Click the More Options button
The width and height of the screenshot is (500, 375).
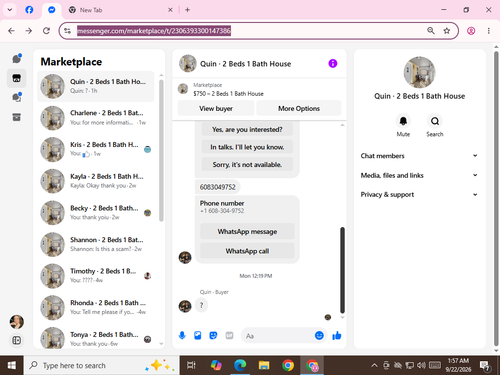pos(299,108)
